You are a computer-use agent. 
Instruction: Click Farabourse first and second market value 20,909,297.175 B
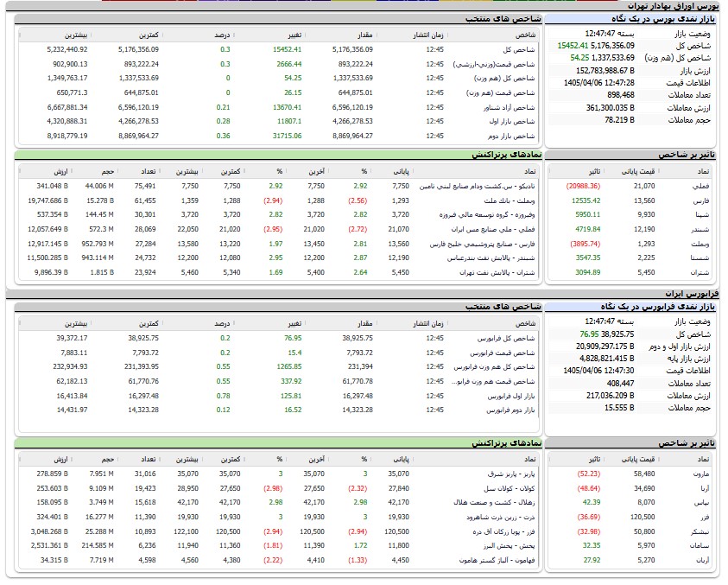tap(605, 347)
